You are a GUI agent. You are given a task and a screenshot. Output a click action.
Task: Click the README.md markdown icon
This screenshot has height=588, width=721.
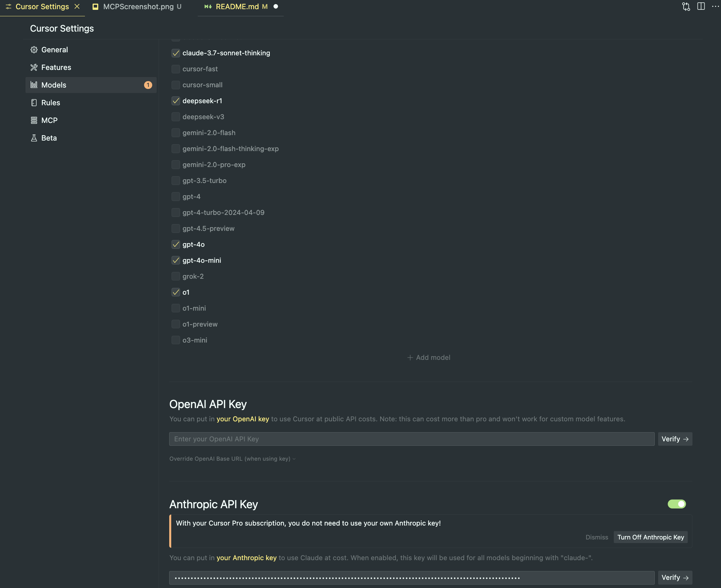point(208,6)
